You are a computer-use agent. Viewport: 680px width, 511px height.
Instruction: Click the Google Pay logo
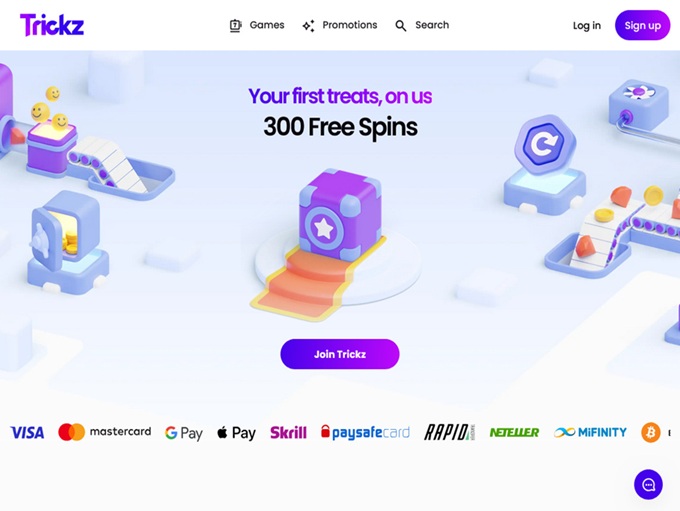click(184, 433)
